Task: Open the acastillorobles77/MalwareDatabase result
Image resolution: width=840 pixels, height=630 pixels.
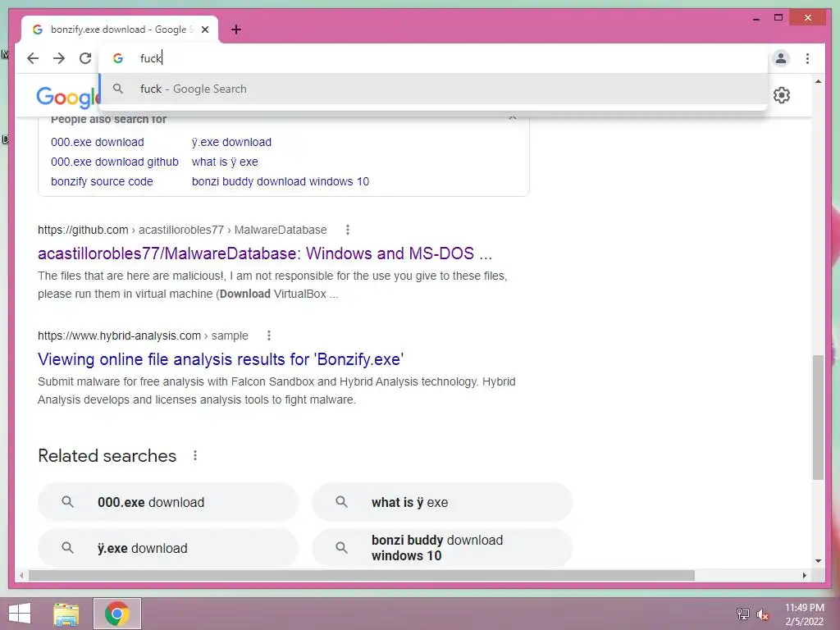Action: tap(265, 253)
